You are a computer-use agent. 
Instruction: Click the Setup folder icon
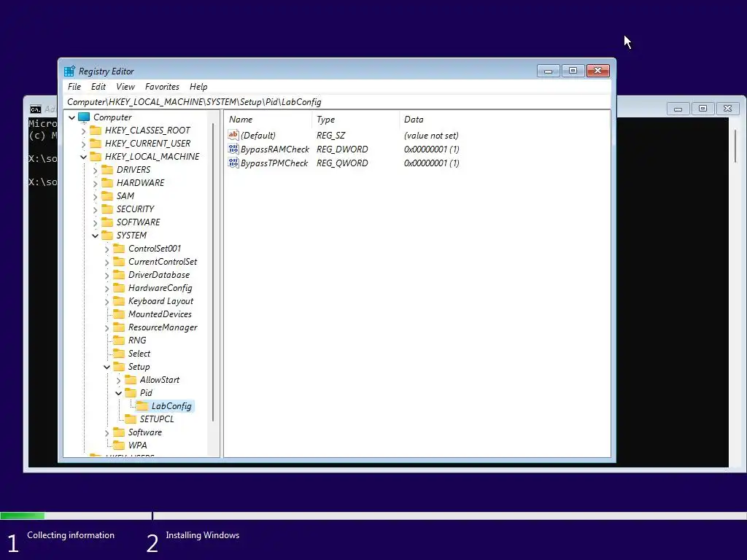[119, 367]
